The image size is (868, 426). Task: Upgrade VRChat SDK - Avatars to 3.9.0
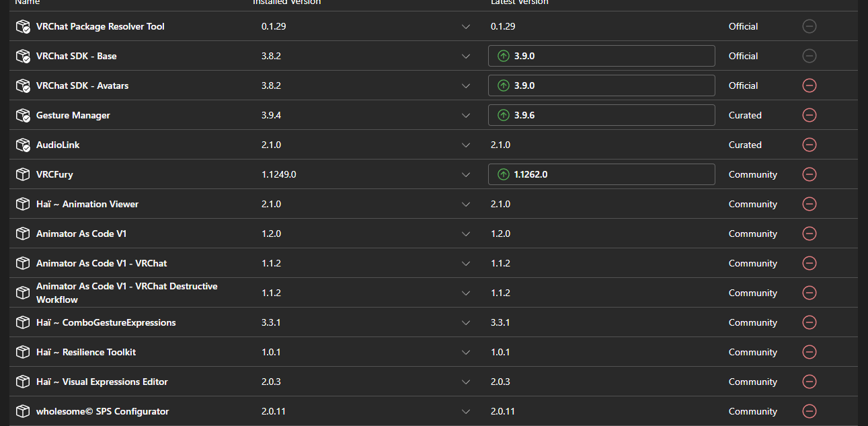(601, 85)
